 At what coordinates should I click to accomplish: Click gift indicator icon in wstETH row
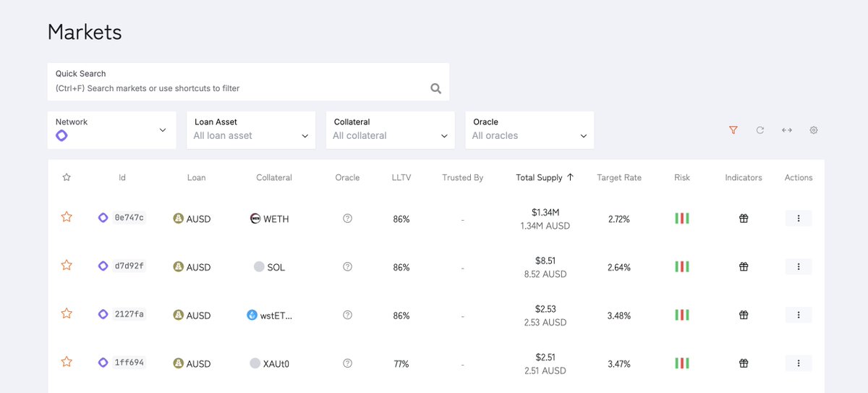tap(743, 315)
